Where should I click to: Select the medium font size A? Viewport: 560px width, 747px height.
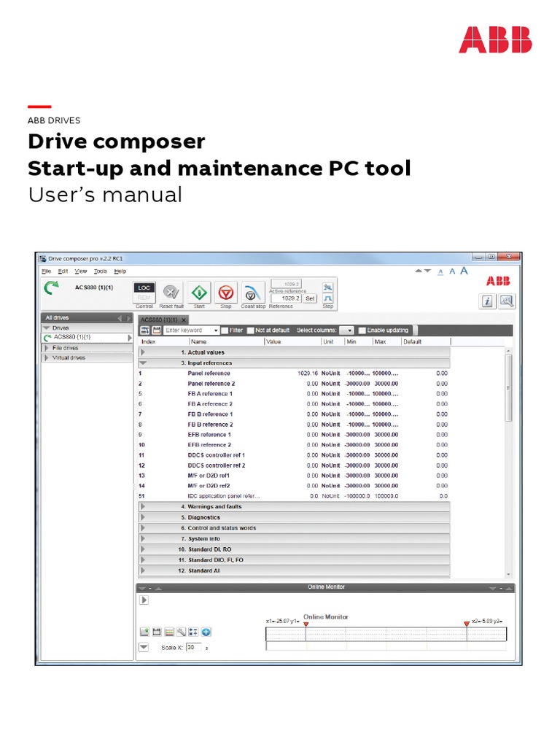click(x=452, y=271)
